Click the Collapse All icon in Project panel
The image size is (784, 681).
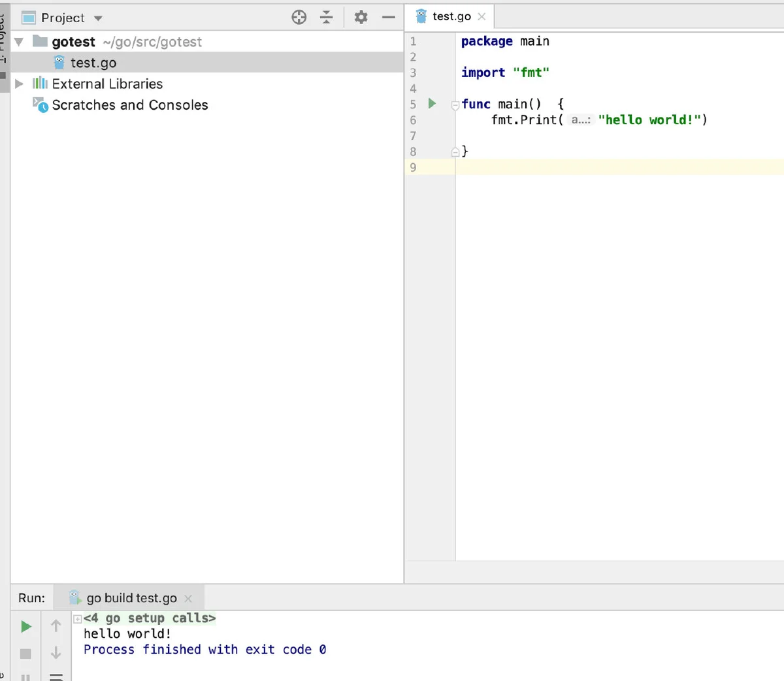[327, 18]
